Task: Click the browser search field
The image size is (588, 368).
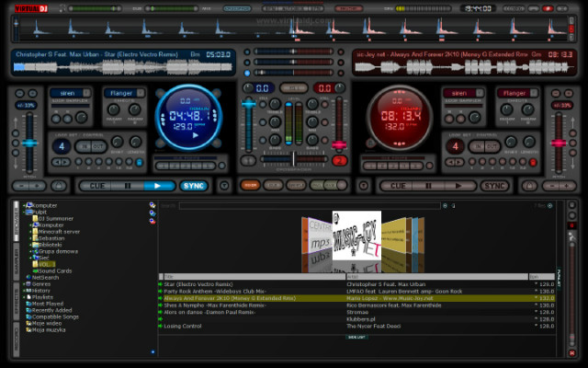Action: tap(310, 206)
